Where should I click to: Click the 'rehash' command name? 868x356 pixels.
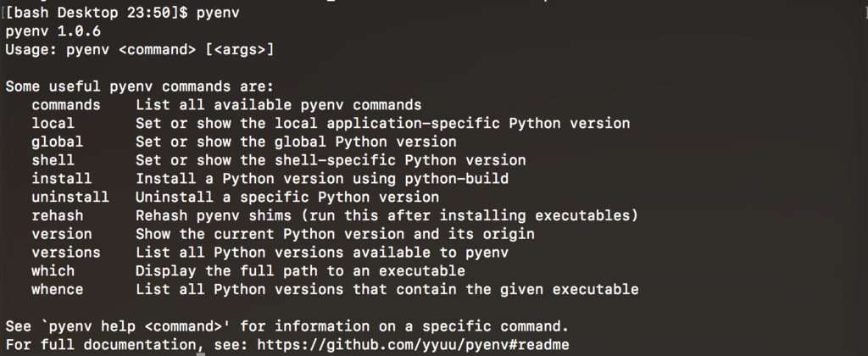tap(58, 215)
